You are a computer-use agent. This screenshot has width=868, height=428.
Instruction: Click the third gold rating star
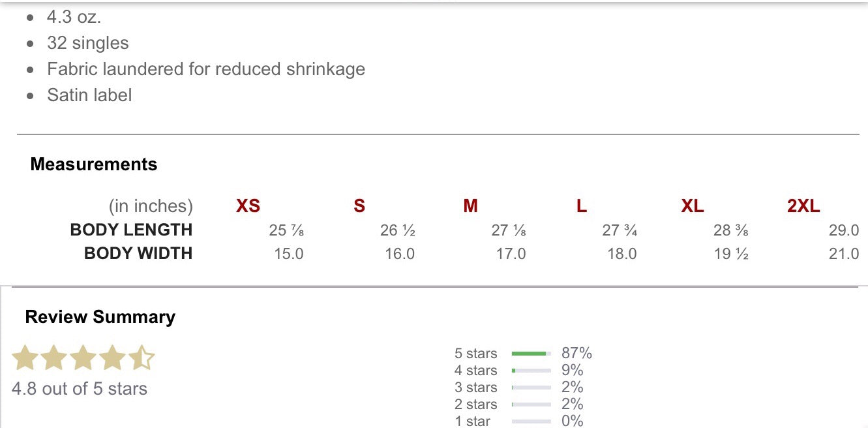(x=83, y=358)
